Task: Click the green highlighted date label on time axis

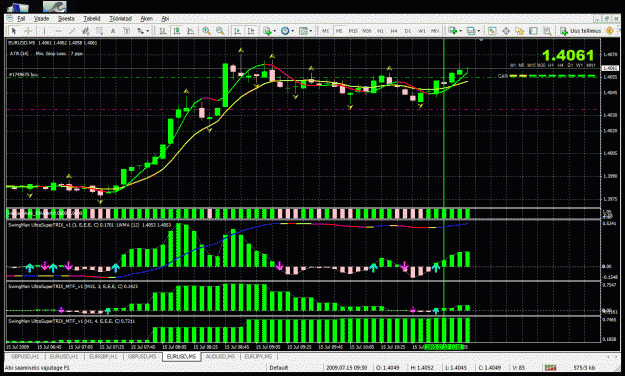Action: click(443, 347)
